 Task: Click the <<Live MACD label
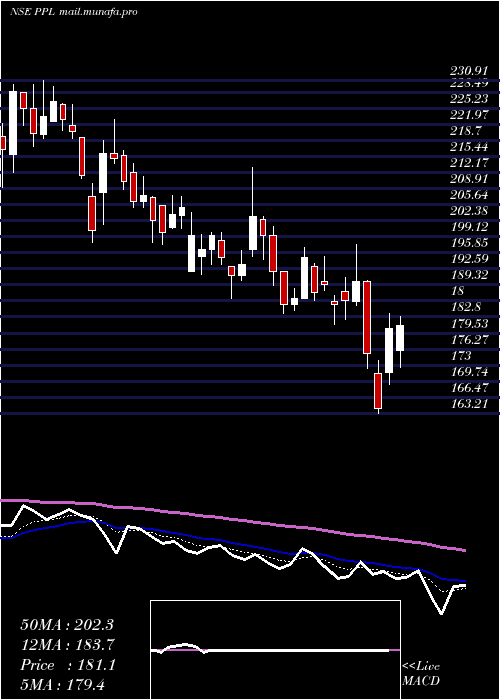421,674
